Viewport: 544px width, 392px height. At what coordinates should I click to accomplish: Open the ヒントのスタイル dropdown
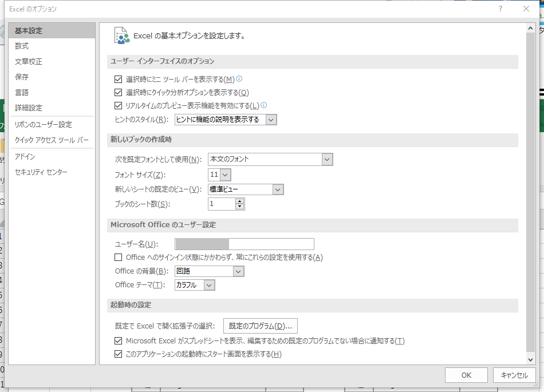point(271,120)
